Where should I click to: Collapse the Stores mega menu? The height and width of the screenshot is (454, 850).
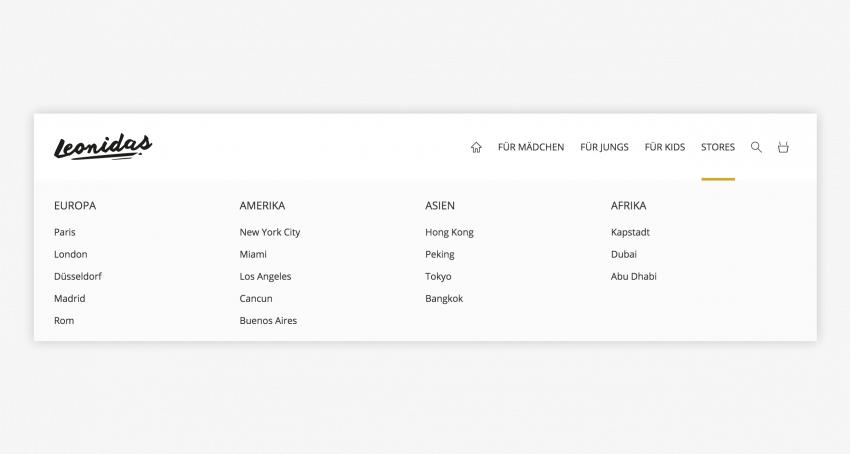[x=718, y=147]
